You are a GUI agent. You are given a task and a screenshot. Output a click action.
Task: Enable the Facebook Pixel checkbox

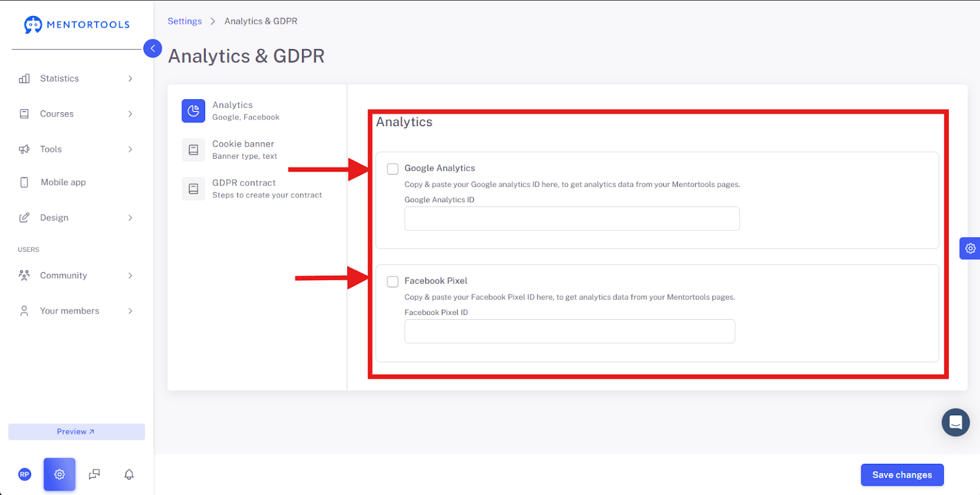coord(393,282)
